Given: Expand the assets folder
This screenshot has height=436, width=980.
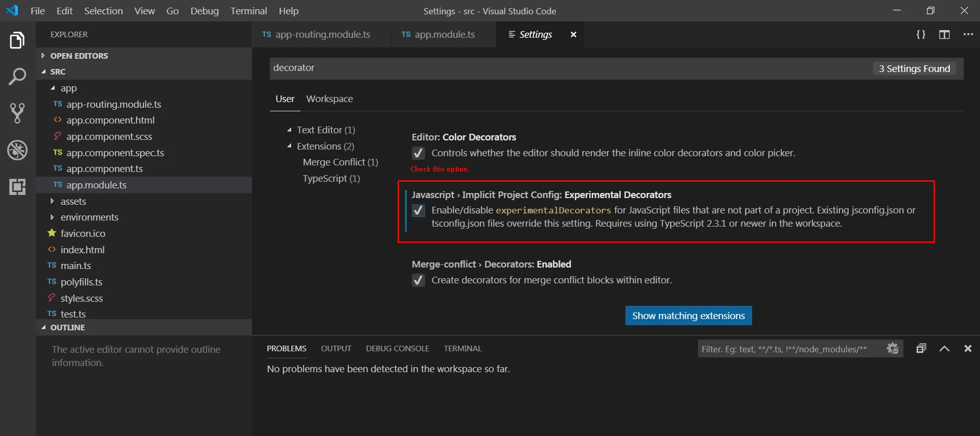Looking at the screenshot, I should (73, 201).
